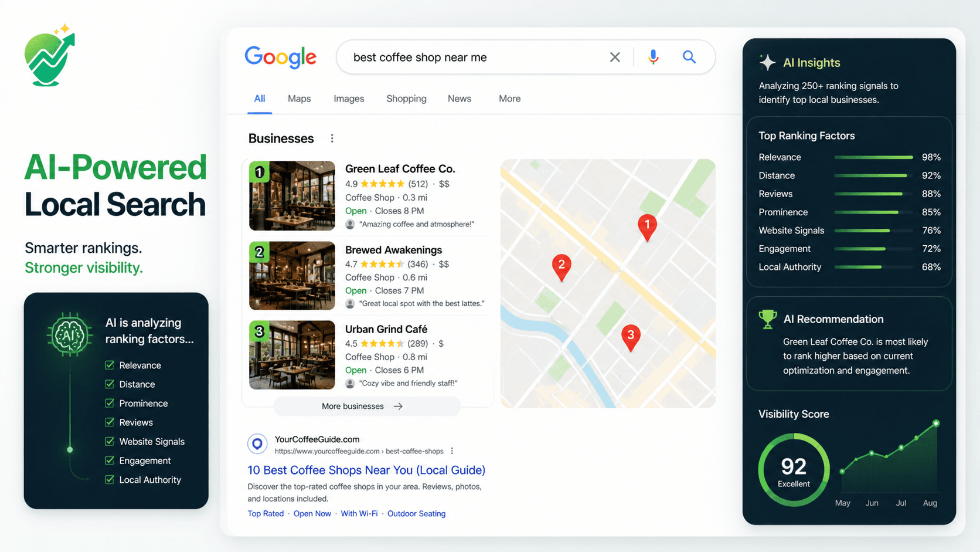Click the green growth-arrow logo
This screenshot has width=980, height=552.
(50, 56)
